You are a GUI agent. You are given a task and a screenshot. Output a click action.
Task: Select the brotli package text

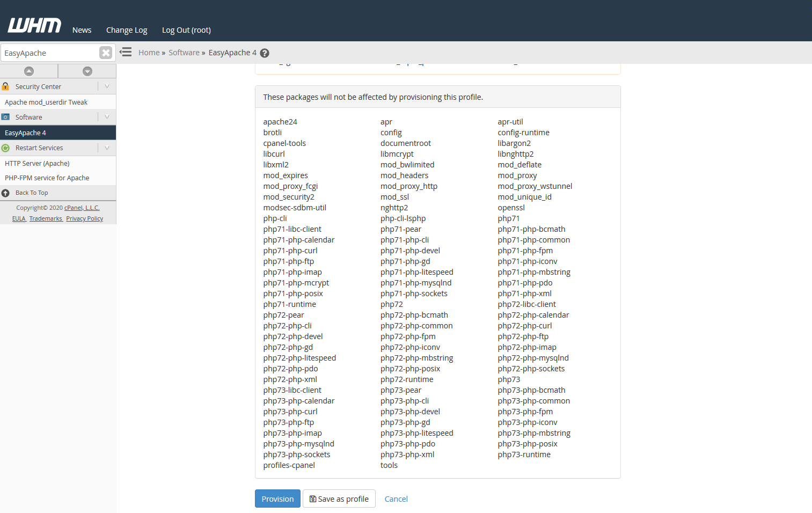tap(272, 133)
